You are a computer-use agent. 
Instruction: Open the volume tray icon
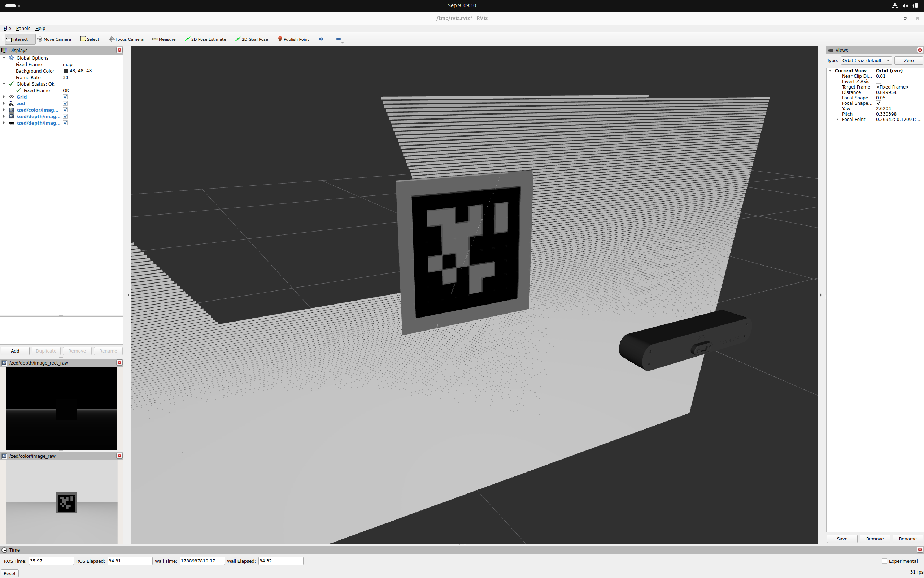905,5
